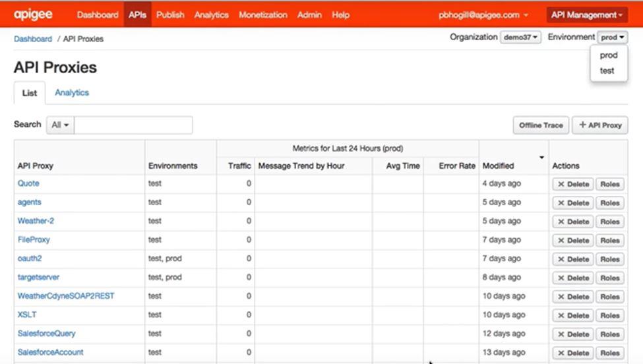Go to the Dashboard breadcrumb link
This screenshot has width=643, height=364.
(33, 39)
